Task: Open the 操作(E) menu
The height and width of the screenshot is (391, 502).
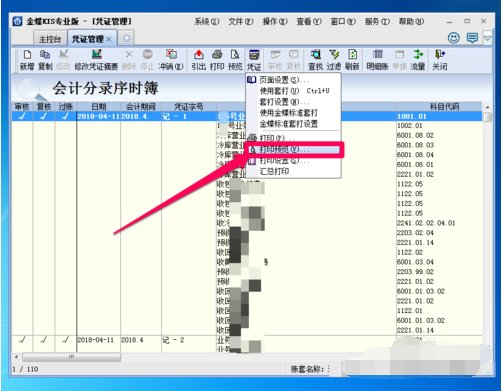Action: pos(275,22)
